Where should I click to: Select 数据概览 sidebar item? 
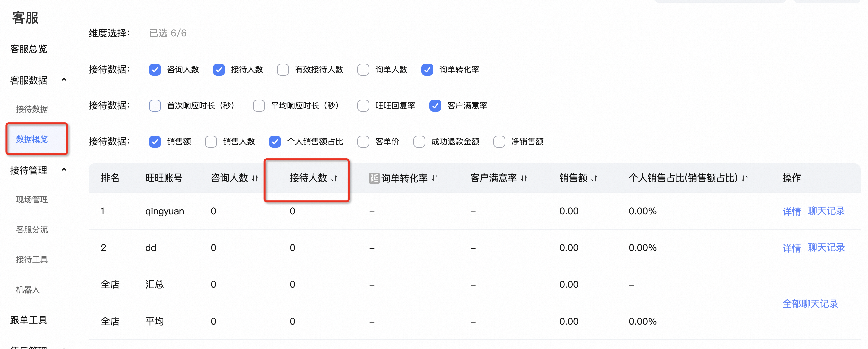(x=32, y=139)
